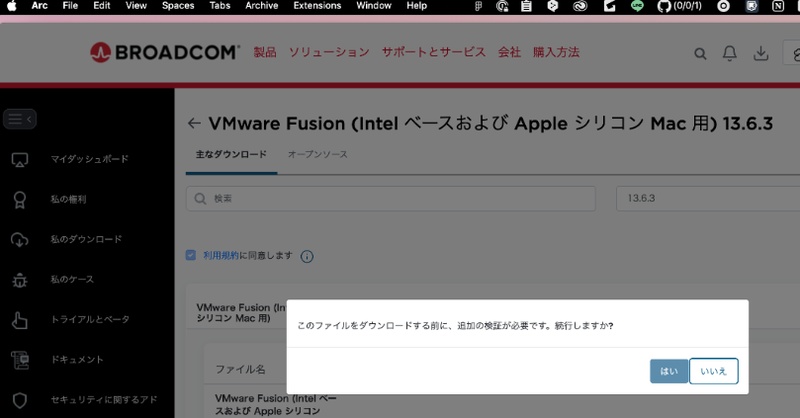Open the サポートとサービス navigation menu

pos(434,52)
